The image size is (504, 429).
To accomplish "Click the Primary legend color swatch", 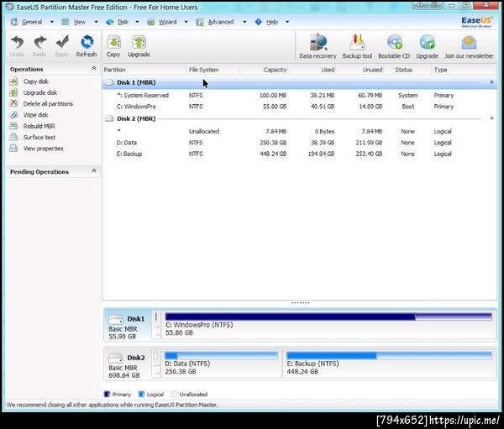I will point(107,394).
